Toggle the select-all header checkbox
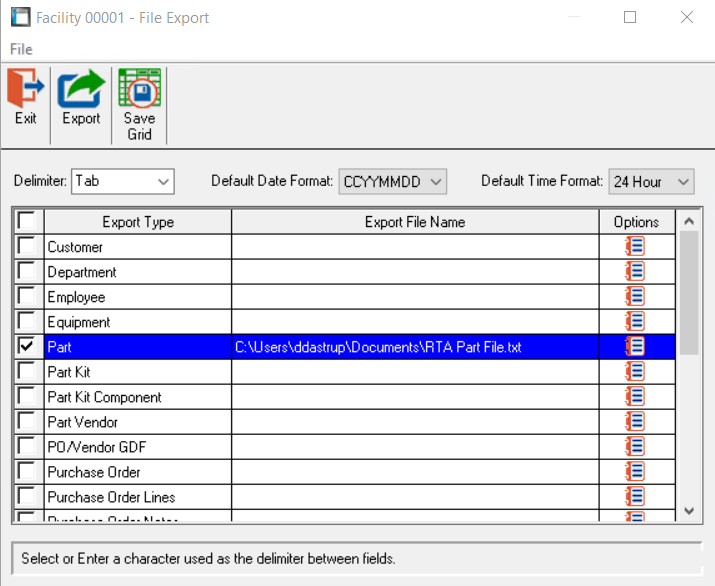 click(x=27, y=221)
